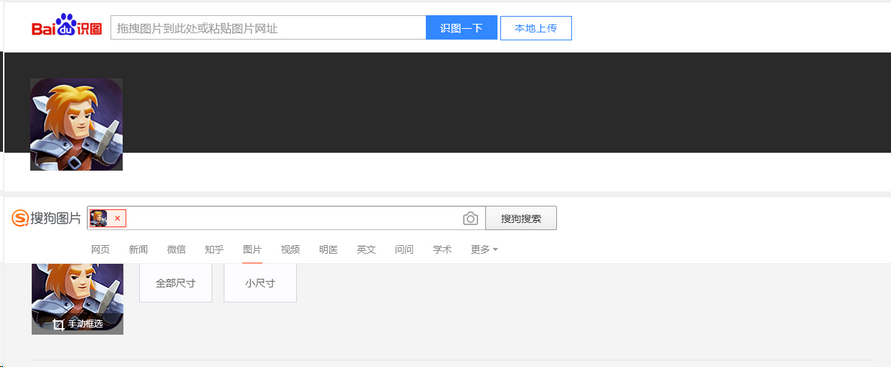
Task: Open the 英文 tab
Action: click(367, 249)
